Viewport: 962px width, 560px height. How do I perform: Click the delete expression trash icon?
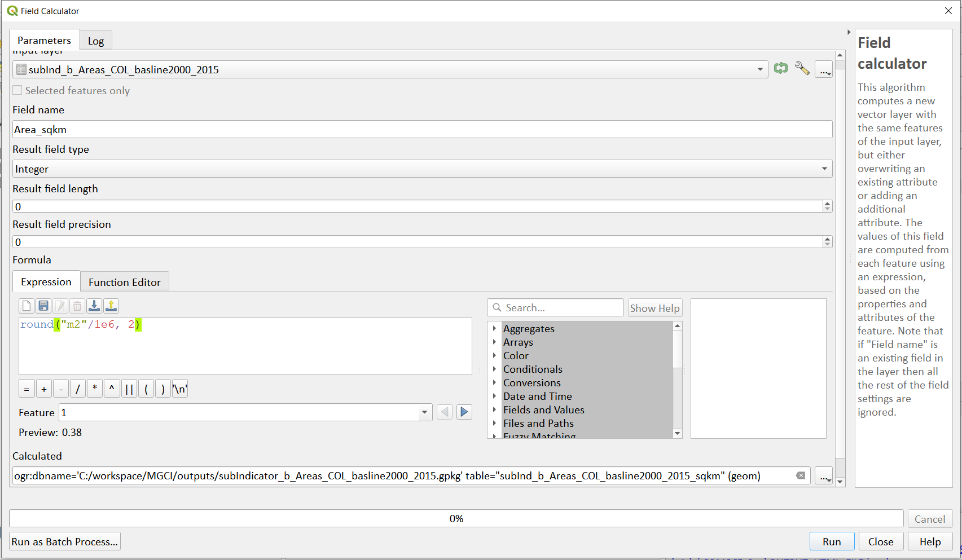(77, 306)
